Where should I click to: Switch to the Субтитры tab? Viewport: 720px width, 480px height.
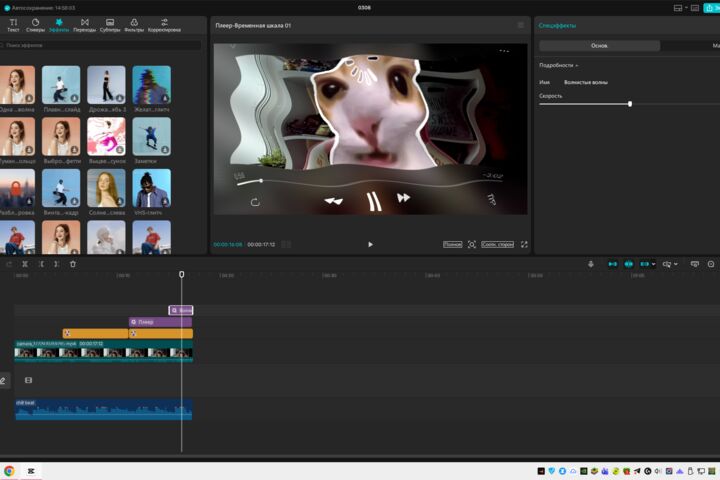(110, 25)
